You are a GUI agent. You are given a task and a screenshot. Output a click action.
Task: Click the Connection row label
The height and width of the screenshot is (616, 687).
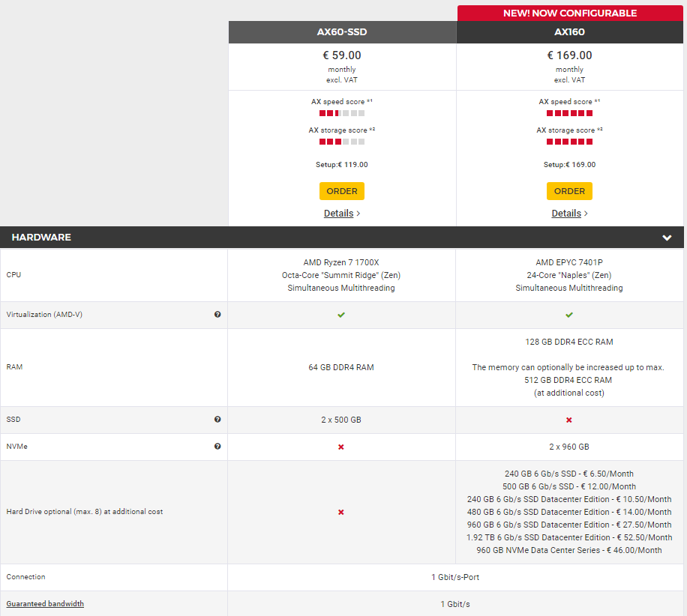[25, 576]
